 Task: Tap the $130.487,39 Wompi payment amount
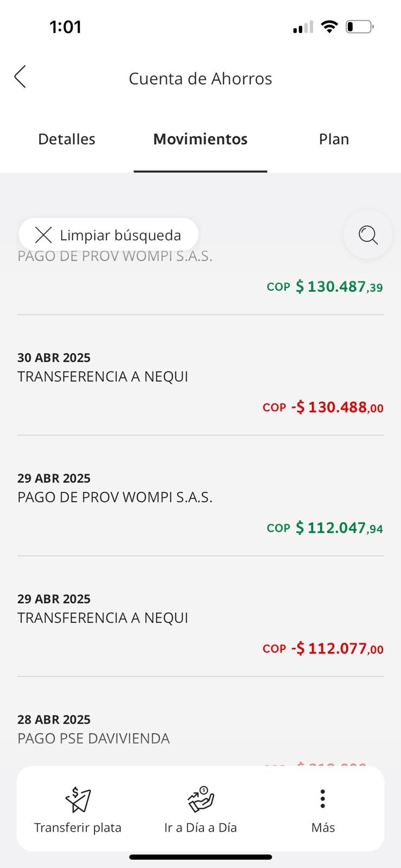pyautogui.click(x=339, y=286)
